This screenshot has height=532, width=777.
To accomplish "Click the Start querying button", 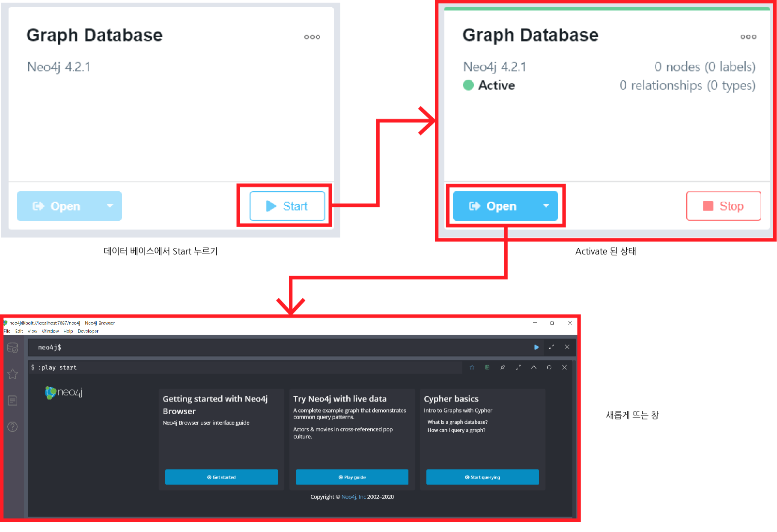I will point(482,477).
